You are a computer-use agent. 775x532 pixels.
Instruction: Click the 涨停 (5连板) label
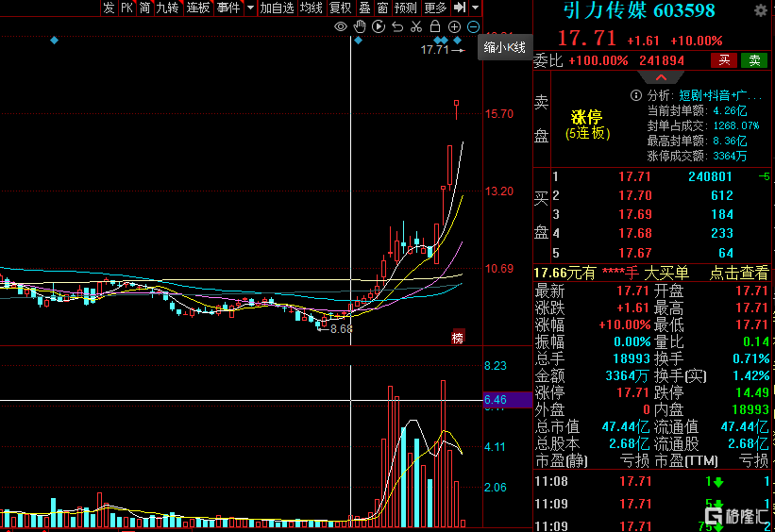(x=587, y=125)
